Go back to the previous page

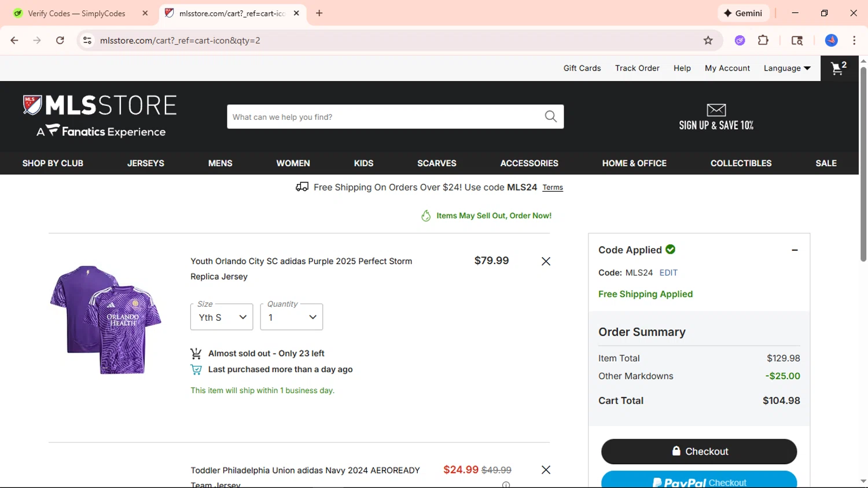click(14, 41)
